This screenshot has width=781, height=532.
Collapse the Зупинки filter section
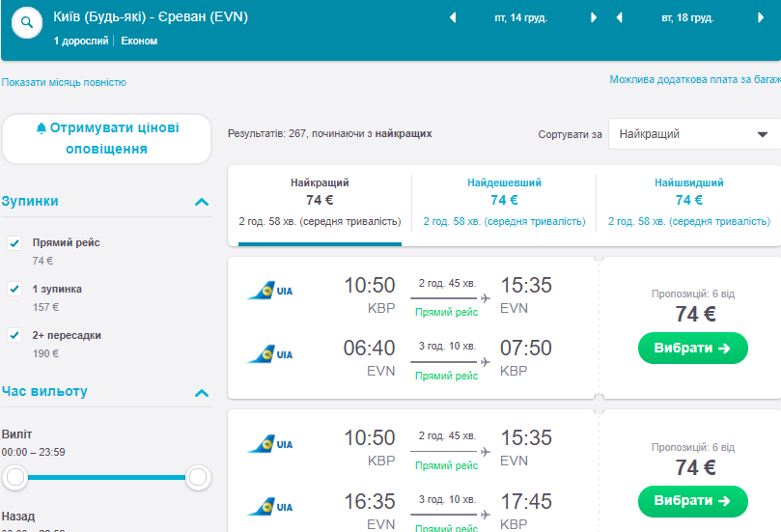[x=202, y=202]
